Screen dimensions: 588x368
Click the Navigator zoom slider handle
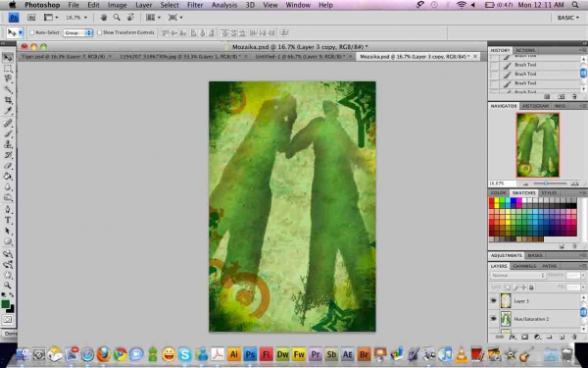pyautogui.click(x=547, y=184)
